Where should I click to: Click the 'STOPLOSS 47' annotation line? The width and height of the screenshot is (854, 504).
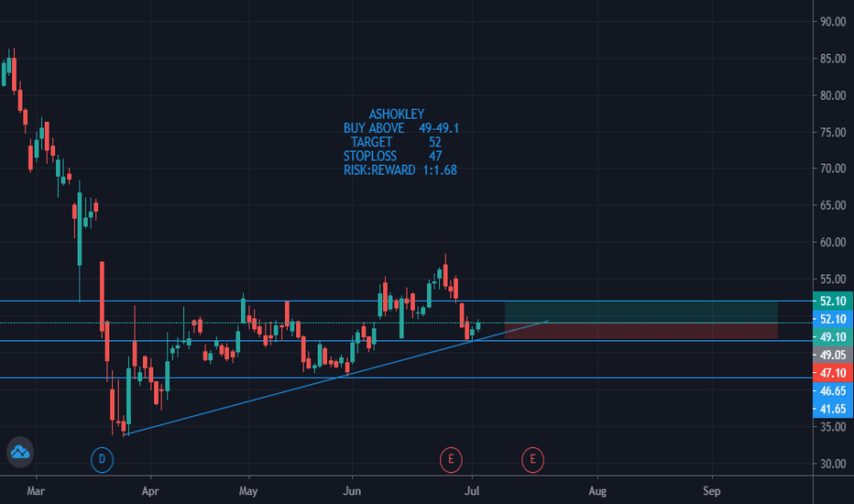tap(392, 157)
